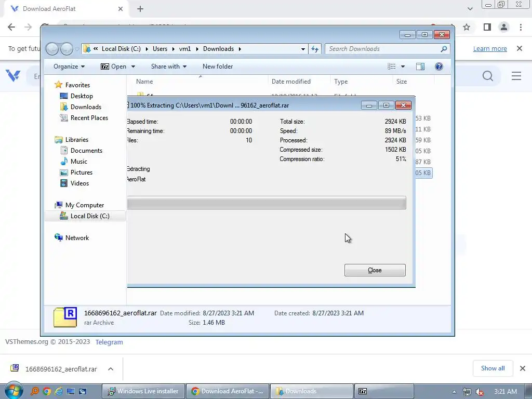Click the search magnifier in Explorer
532x399 pixels.
coord(444,49)
